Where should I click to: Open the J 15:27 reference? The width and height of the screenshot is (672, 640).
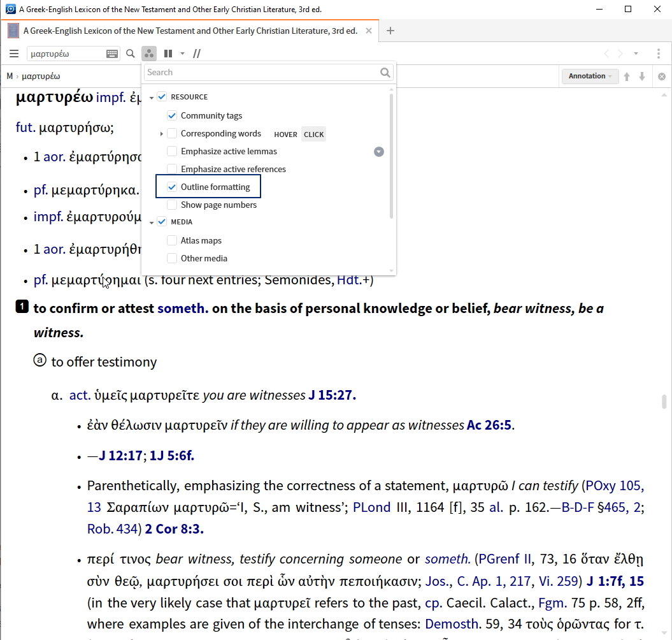332,395
